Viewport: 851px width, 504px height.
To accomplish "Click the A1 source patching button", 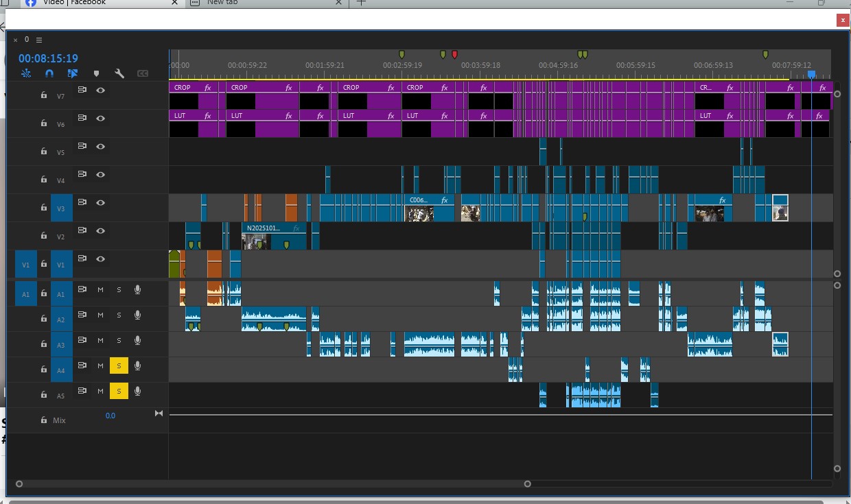I will pyautogui.click(x=25, y=293).
